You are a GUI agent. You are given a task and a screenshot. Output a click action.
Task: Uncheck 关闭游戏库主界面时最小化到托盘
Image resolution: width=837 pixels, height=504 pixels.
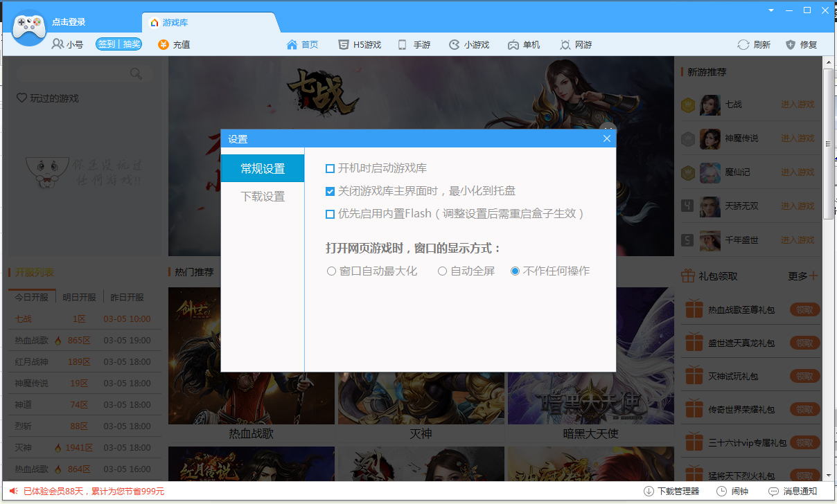[331, 192]
